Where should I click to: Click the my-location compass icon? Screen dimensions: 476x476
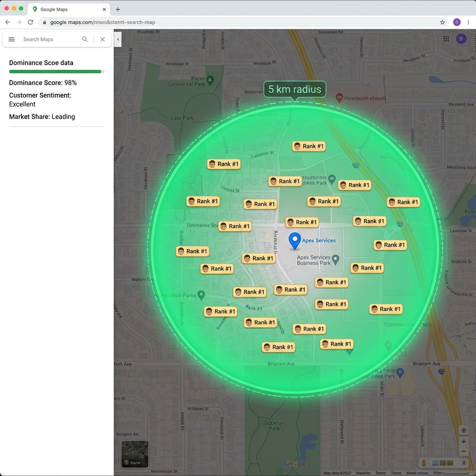[x=463, y=430]
